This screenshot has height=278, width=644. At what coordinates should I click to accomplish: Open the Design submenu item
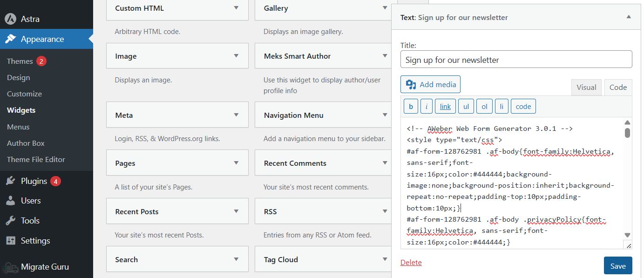[19, 77]
